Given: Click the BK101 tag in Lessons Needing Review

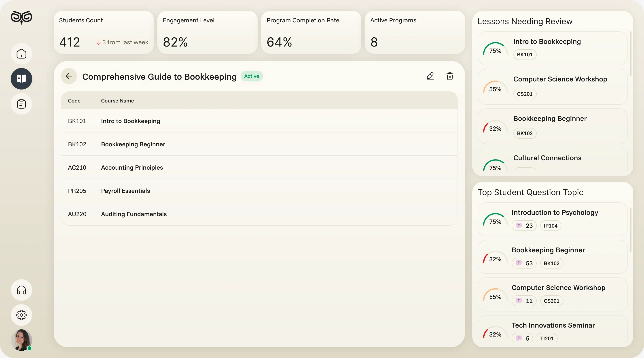Looking at the screenshot, I should click(525, 55).
